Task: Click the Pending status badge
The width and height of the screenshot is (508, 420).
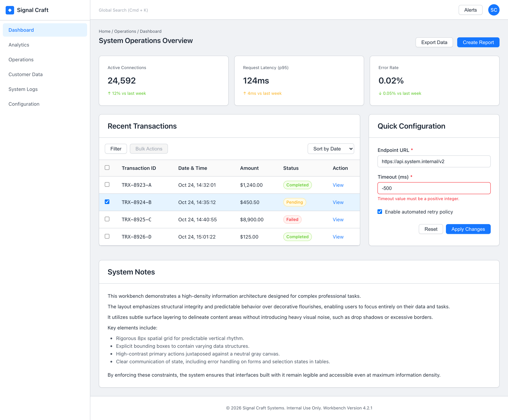Action: (x=294, y=202)
